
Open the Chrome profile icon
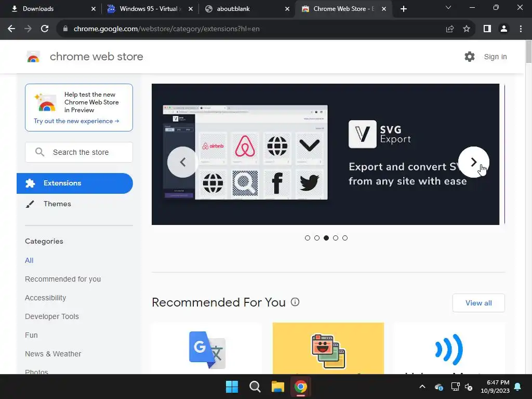[504, 29]
